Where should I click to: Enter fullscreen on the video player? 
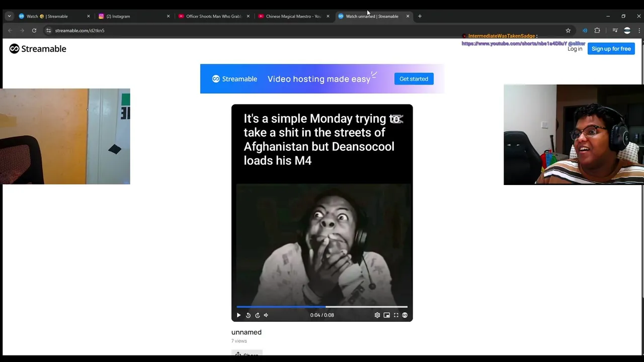pyautogui.click(x=396, y=315)
